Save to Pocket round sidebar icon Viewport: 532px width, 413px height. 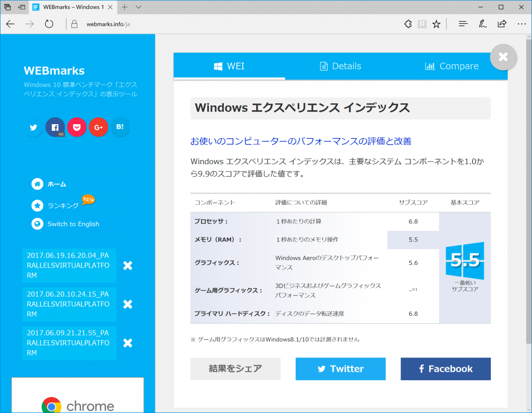(77, 127)
